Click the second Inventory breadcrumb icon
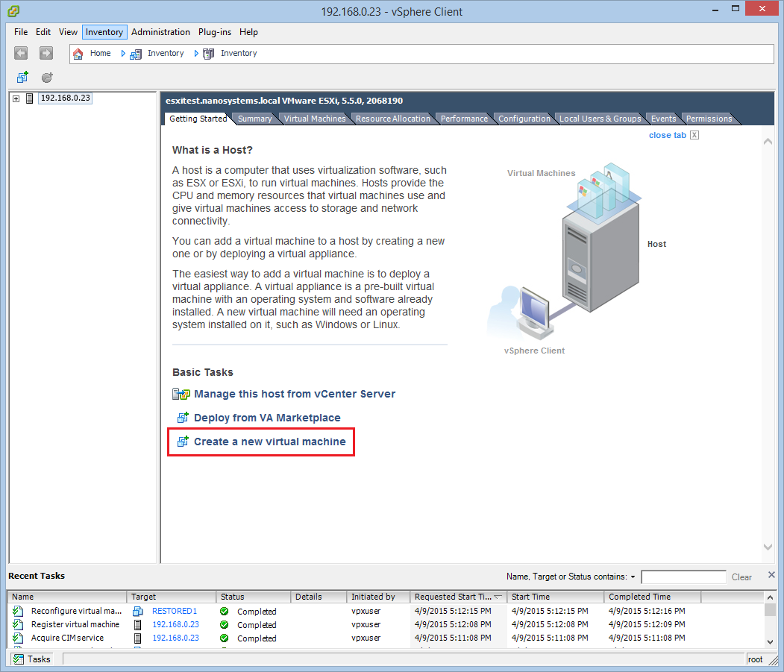The image size is (784, 672). pyautogui.click(x=209, y=54)
